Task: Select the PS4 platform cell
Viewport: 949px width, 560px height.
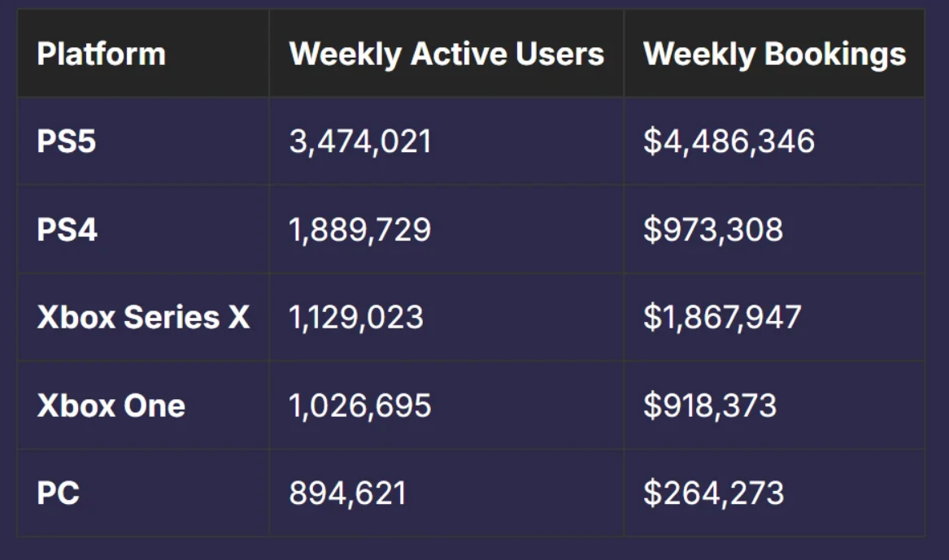Action: 67,230
